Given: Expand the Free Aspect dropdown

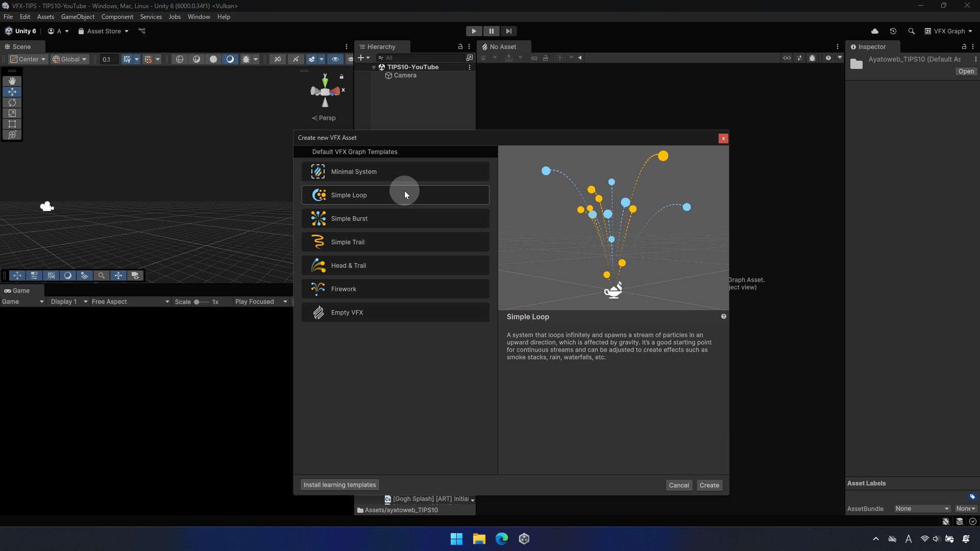Looking at the screenshot, I should click(130, 302).
